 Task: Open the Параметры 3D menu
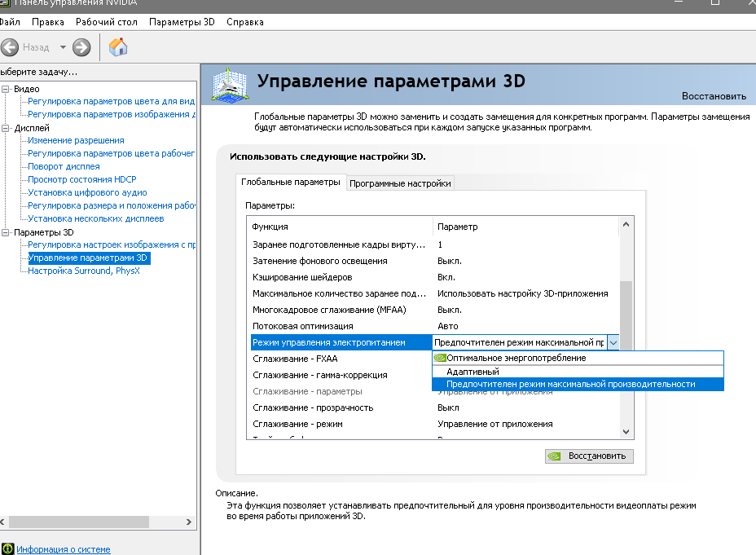pos(182,22)
